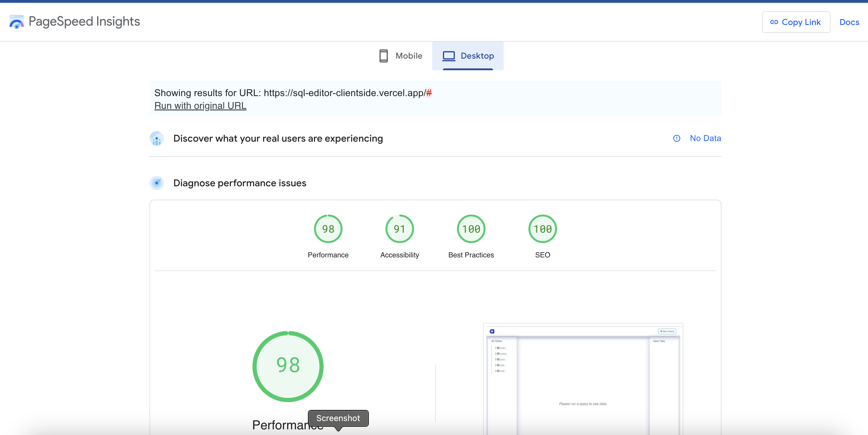Viewport: 868px width, 435px height.
Task: Click the page screenshot thumbnail
Action: click(x=583, y=377)
